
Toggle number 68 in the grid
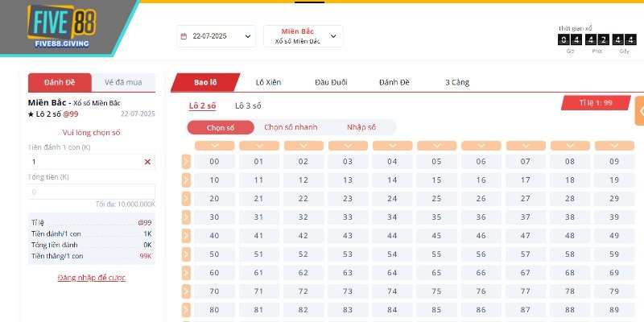(x=569, y=272)
